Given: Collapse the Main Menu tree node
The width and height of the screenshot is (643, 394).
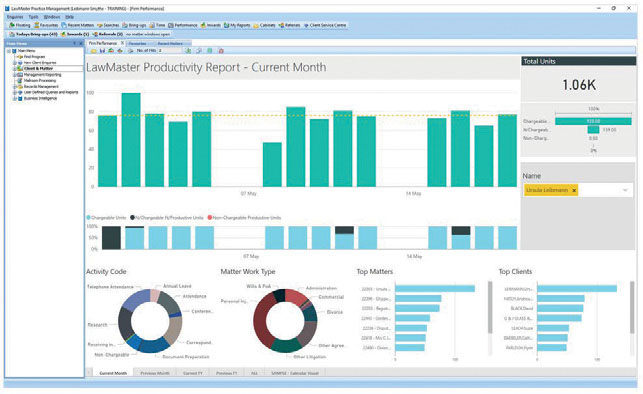Looking at the screenshot, I should pyautogui.click(x=9, y=51).
